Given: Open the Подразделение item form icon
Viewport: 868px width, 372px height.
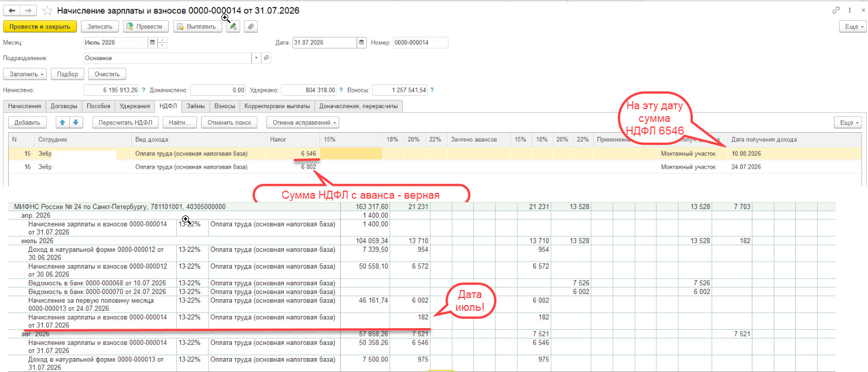Looking at the screenshot, I should pyautogui.click(x=266, y=58).
